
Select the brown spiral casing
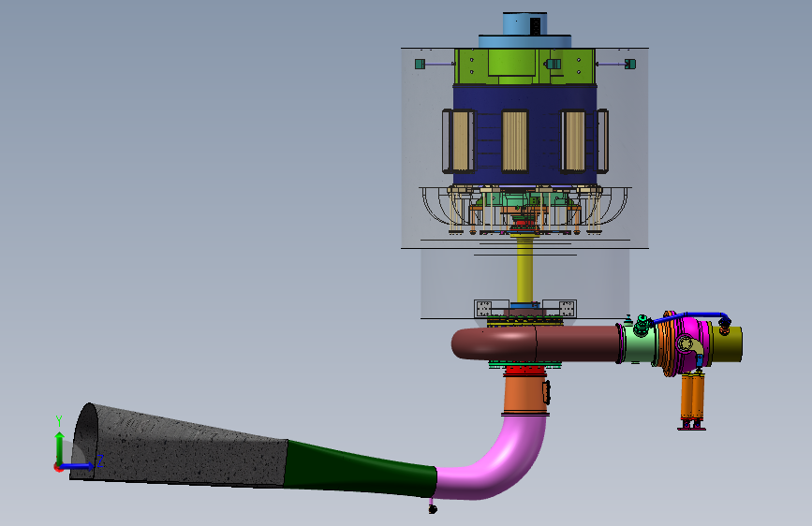coord(536,343)
